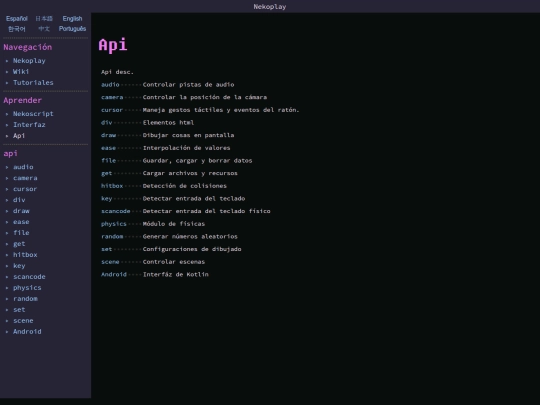Open Tutoriales navigation link

(x=33, y=83)
